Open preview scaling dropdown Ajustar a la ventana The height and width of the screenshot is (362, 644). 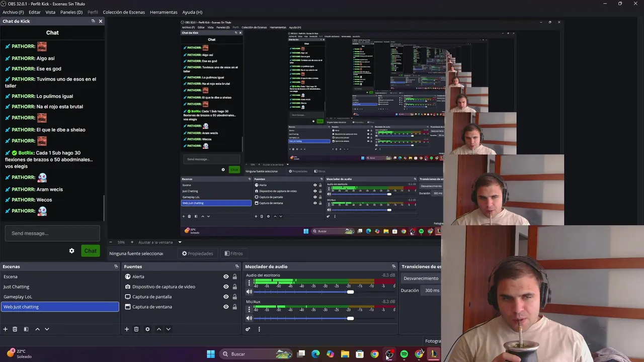tap(160, 242)
